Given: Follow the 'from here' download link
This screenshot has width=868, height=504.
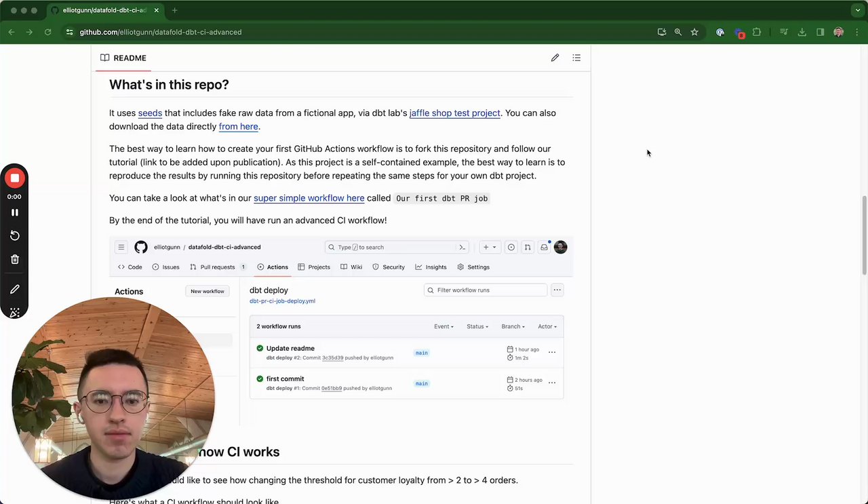Looking at the screenshot, I should pos(238,126).
